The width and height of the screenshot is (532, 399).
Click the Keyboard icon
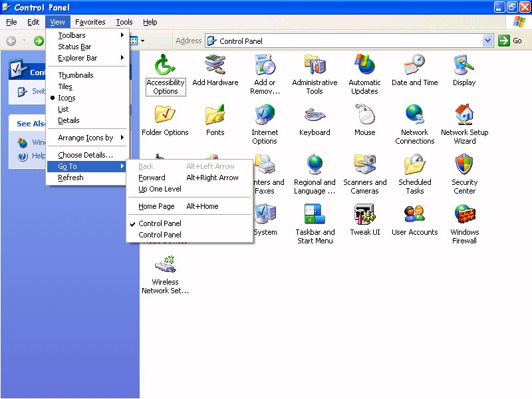pyautogui.click(x=315, y=114)
